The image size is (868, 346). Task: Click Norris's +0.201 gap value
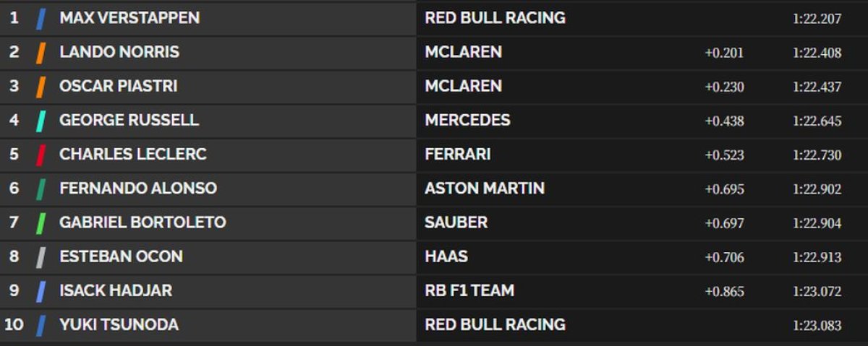724,53
